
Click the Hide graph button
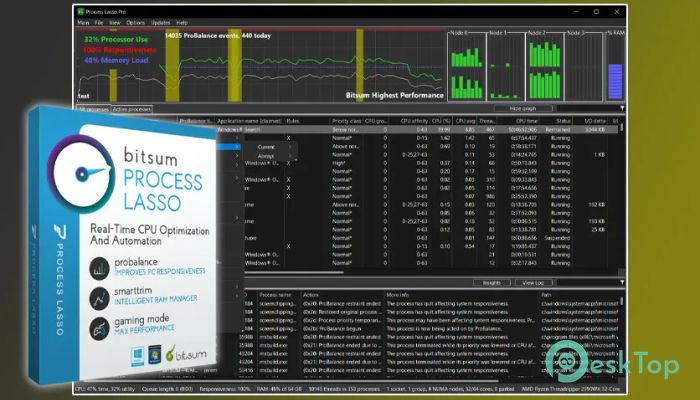(523, 108)
